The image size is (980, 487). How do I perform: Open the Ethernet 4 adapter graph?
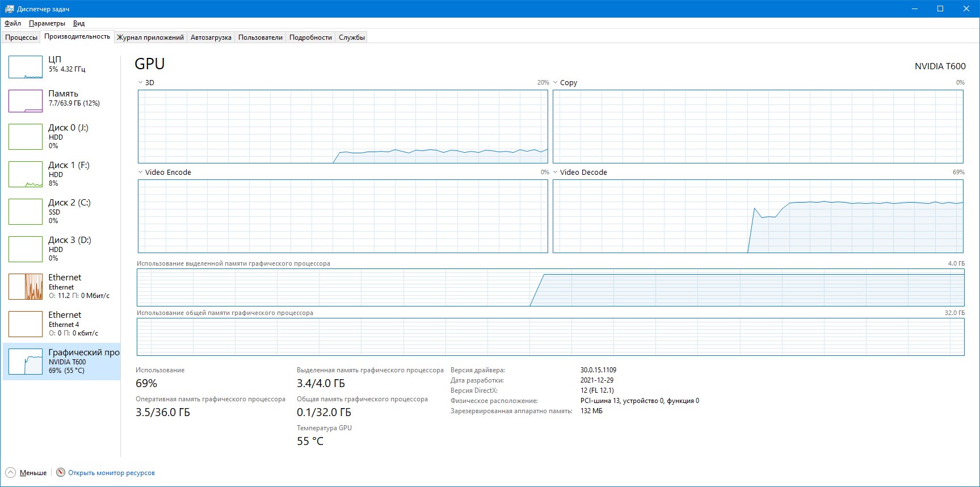(x=26, y=324)
